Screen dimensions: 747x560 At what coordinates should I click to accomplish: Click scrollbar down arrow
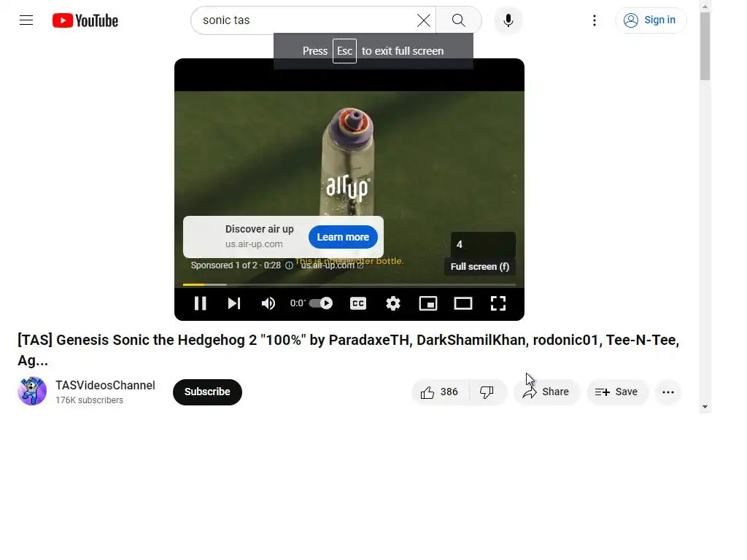(x=705, y=407)
